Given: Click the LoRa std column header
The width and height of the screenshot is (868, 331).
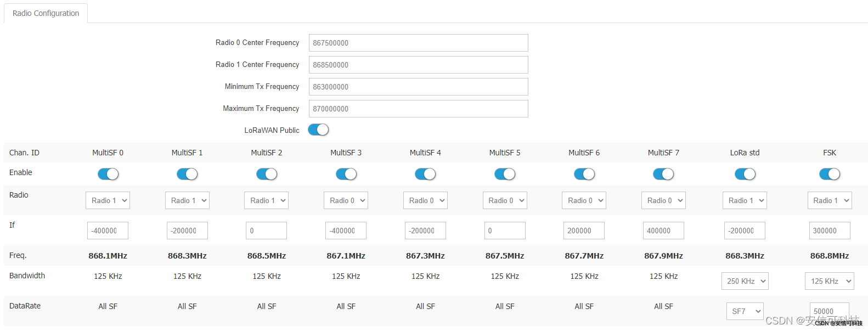Looking at the screenshot, I should click(x=745, y=153).
